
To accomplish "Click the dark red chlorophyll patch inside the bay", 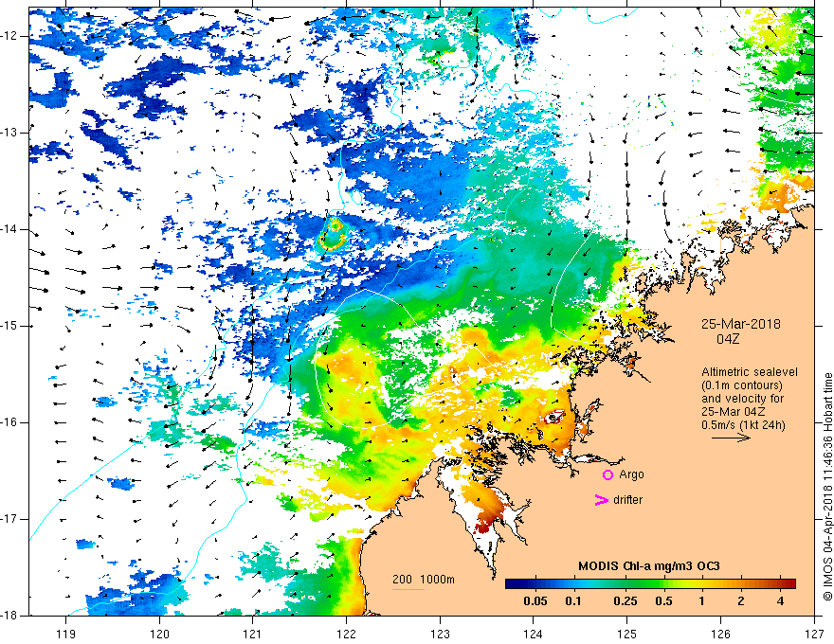I will click(483, 528).
